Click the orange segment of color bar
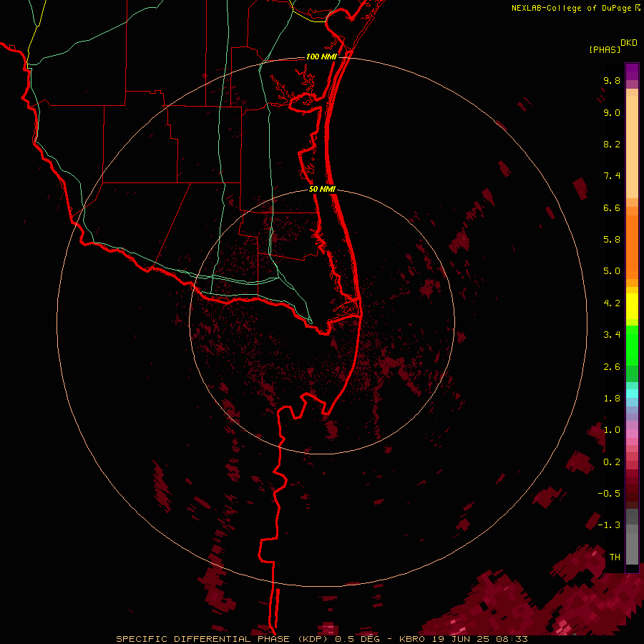The height and width of the screenshot is (644, 644). [632, 248]
